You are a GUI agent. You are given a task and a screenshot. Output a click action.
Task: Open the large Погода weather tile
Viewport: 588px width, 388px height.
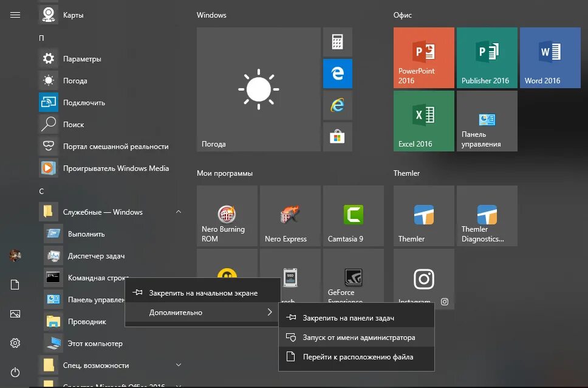(259, 89)
